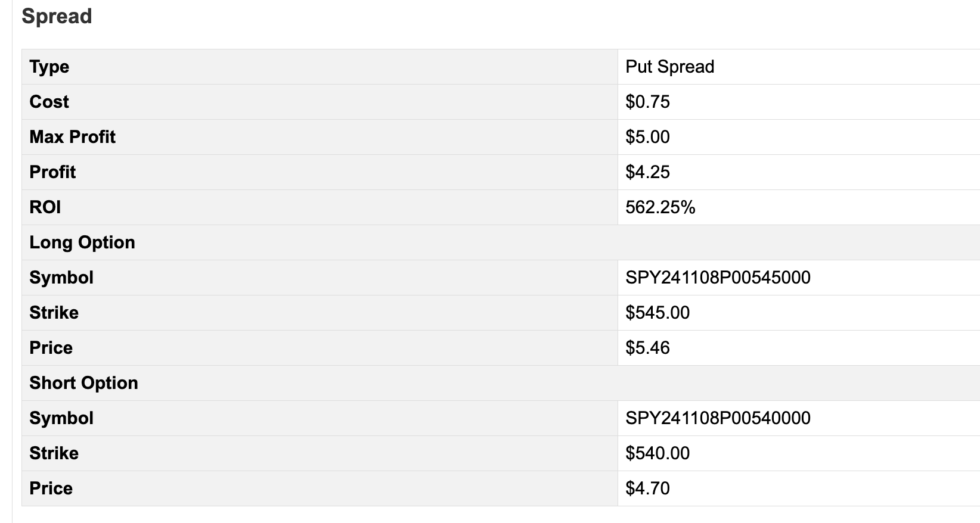Click the Max Profit row label
The height and width of the screenshot is (523, 980).
pos(72,137)
